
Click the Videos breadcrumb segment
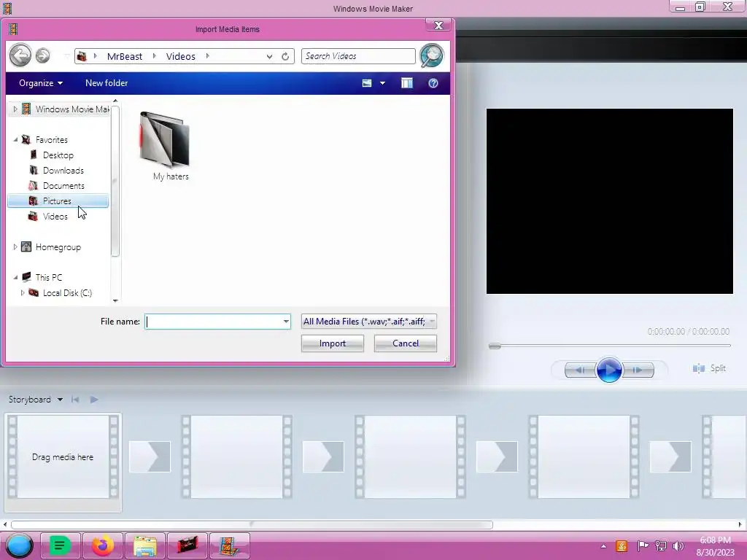(181, 57)
